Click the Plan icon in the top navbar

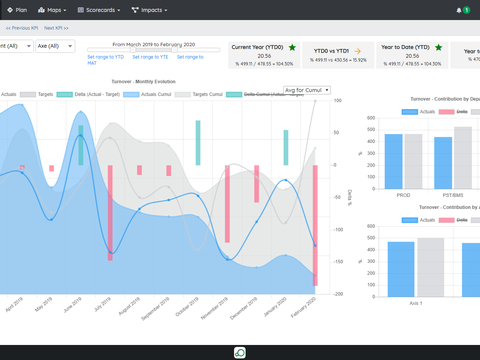point(10,10)
